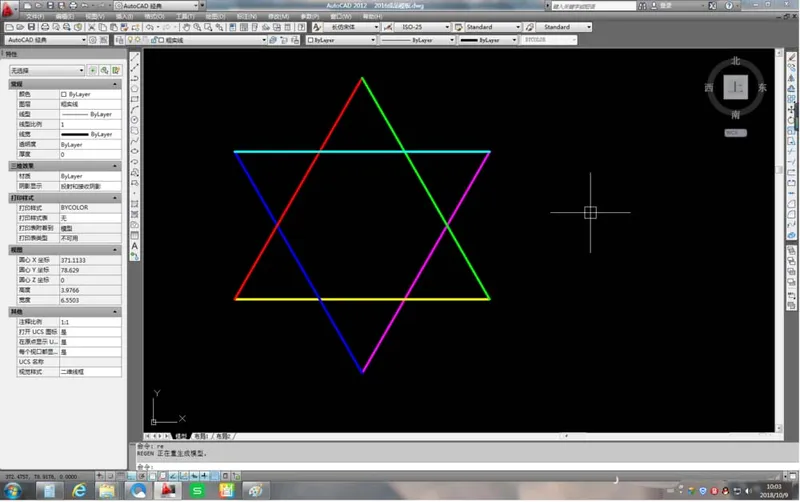Image resolution: width=800 pixels, height=502 pixels.
Task: Select the Circle draw tool
Action: tap(135, 119)
